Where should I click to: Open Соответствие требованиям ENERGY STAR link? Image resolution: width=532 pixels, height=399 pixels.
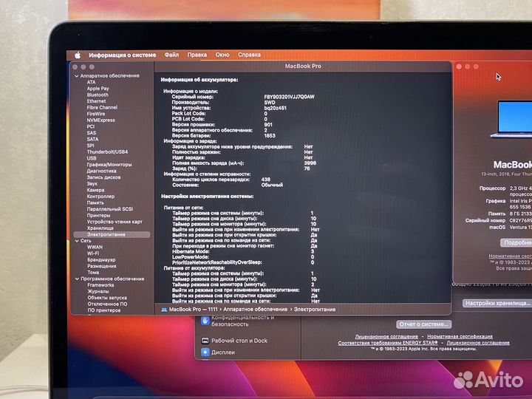(x=388, y=343)
